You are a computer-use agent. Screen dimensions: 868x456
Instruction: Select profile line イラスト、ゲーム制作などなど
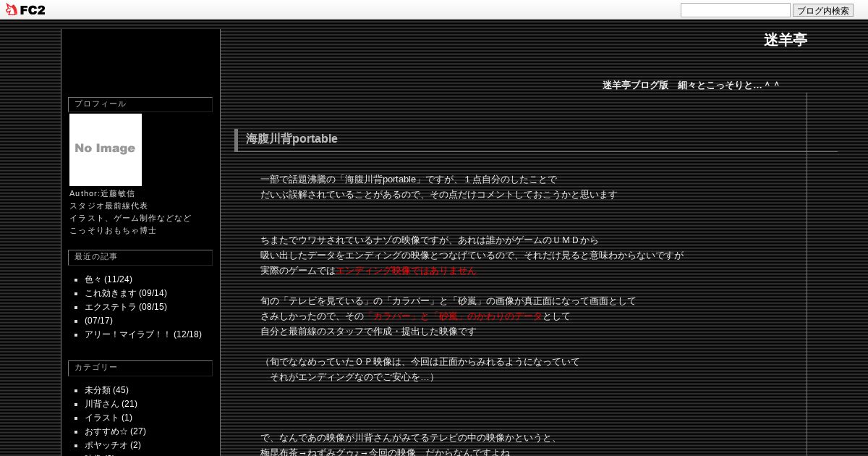130,219
